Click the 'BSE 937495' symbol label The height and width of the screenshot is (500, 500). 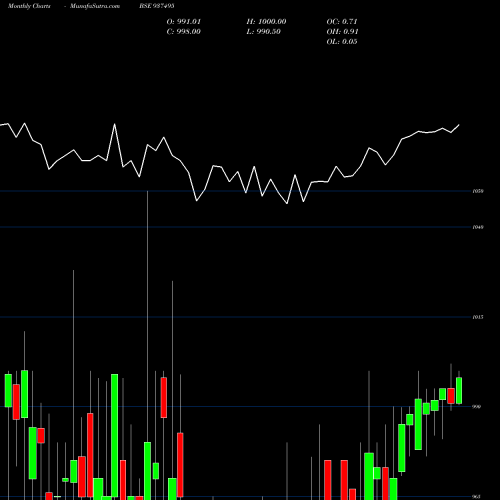point(157,6)
